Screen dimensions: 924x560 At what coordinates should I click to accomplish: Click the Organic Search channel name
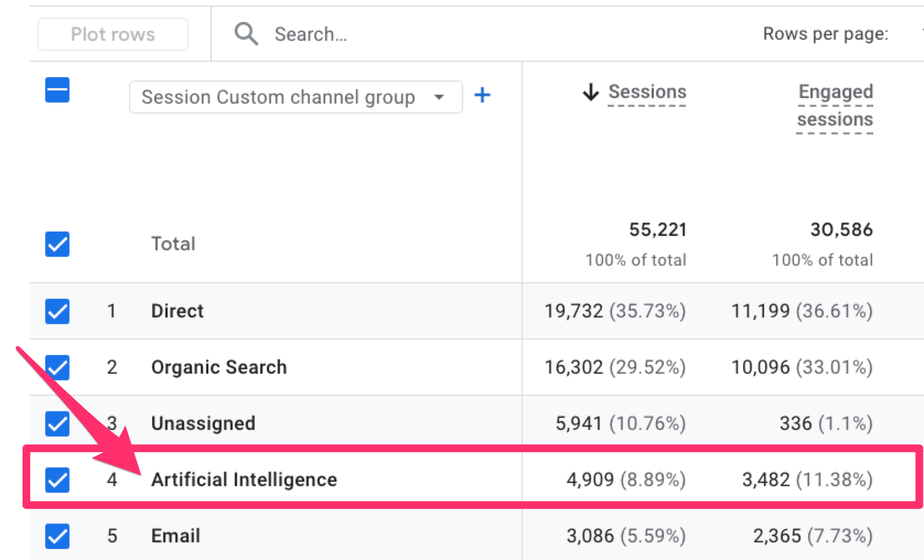point(219,368)
